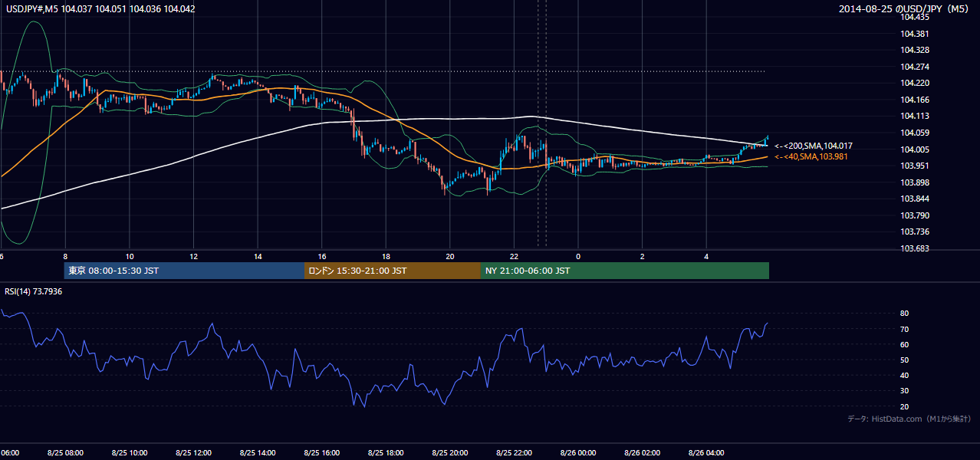Click the RSI(14) 73.7936 indicator label
Screen dimensions: 980x460
[x=34, y=291]
